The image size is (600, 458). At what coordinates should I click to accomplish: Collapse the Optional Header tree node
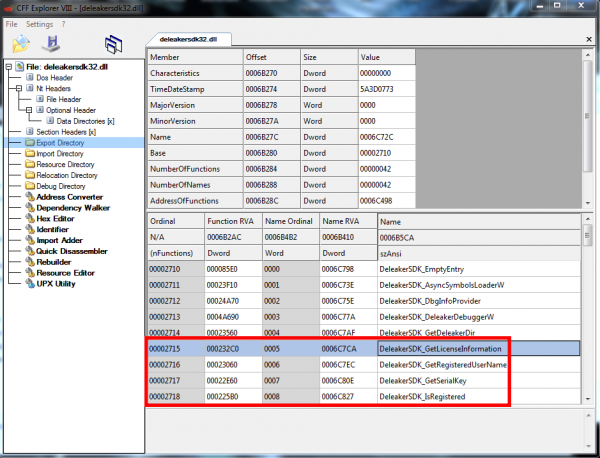tap(30, 110)
